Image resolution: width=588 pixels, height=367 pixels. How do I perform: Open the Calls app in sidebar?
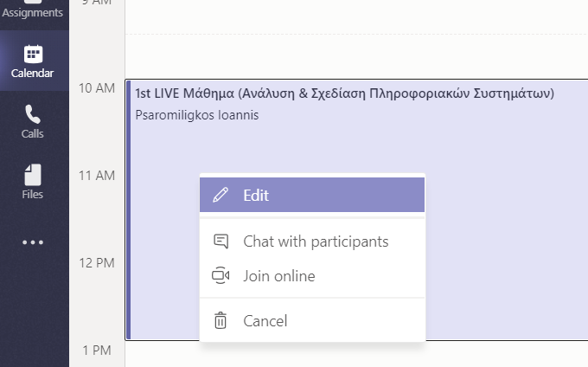(x=33, y=121)
